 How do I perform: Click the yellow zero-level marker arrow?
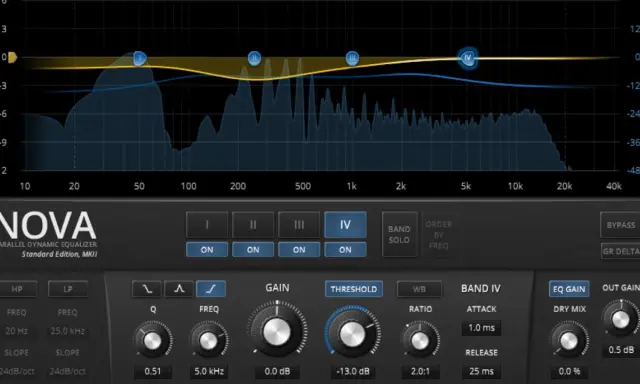coord(13,58)
